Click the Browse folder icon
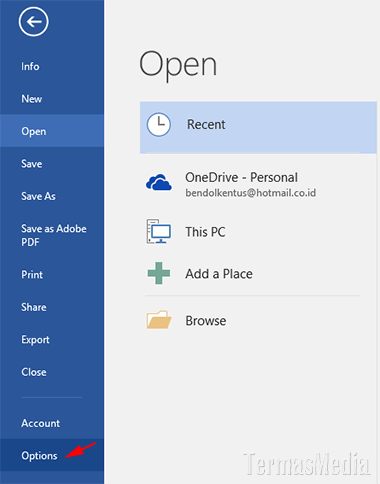Screen dimensions: 380x484 coord(159,320)
